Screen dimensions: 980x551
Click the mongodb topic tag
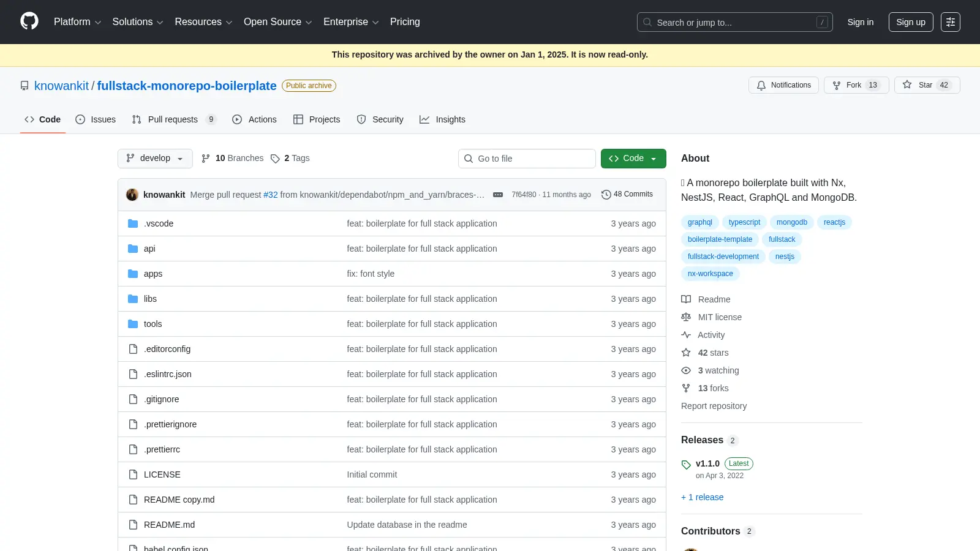[x=792, y=222]
